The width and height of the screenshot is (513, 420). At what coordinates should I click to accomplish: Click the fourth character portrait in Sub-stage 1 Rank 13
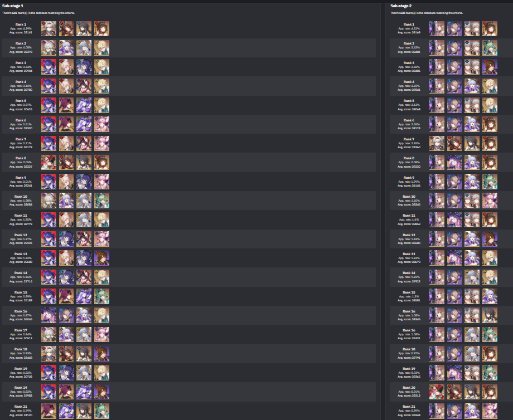[101, 258]
